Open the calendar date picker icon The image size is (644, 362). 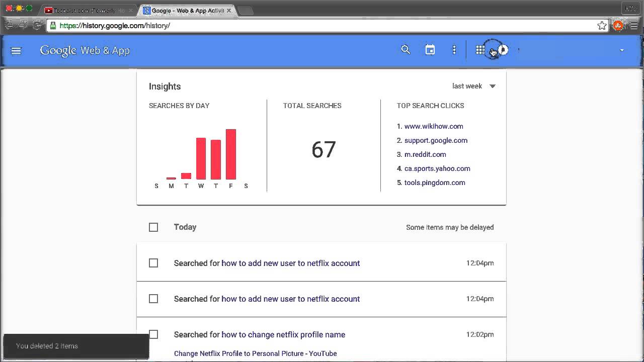click(430, 50)
